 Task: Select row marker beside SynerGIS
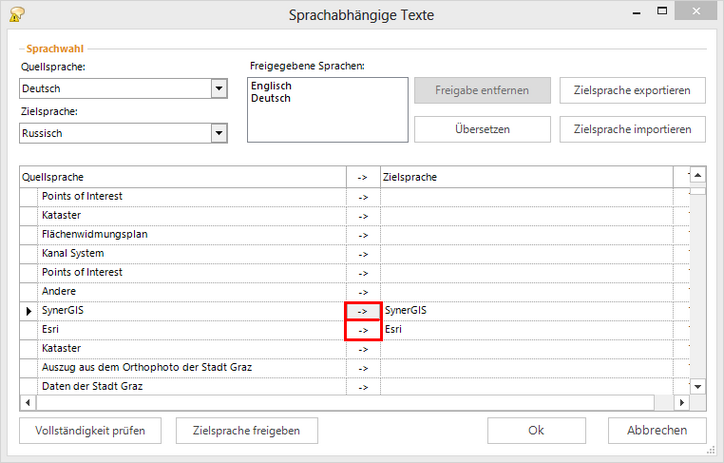(x=28, y=311)
